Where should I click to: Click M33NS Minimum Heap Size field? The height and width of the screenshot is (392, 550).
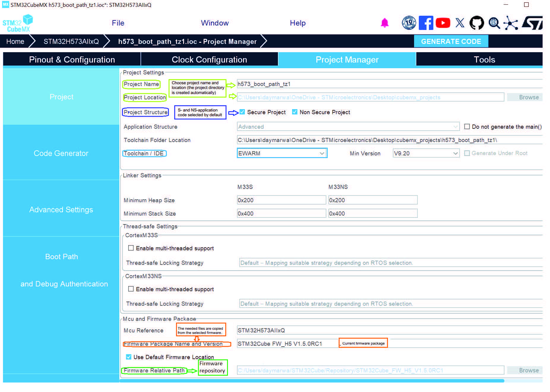(x=373, y=200)
